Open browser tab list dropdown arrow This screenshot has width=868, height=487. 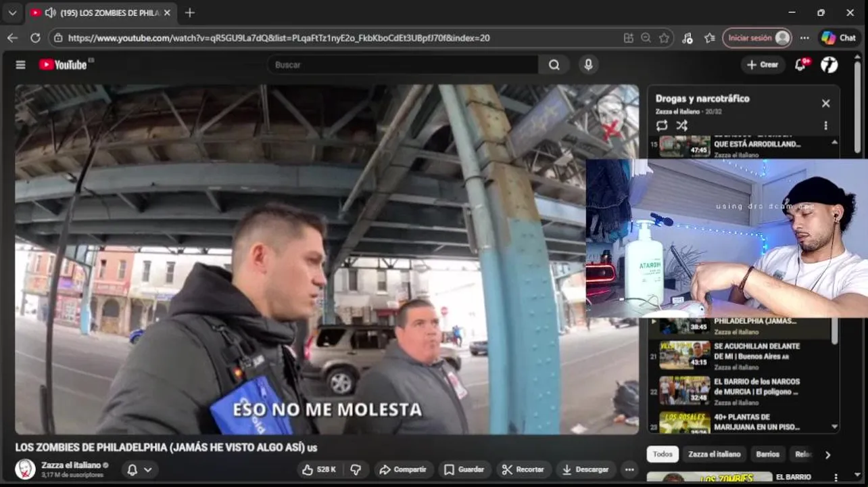pyautogui.click(x=12, y=13)
